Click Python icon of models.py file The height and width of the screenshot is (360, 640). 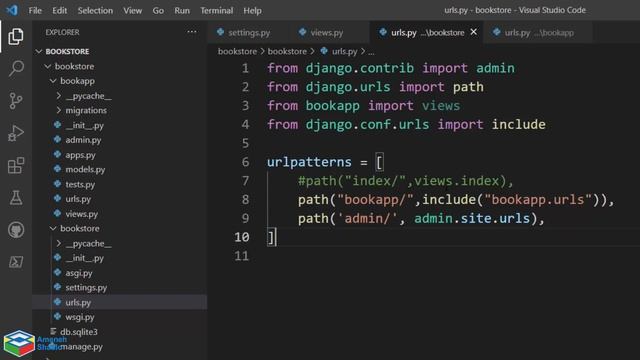[58, 169]
